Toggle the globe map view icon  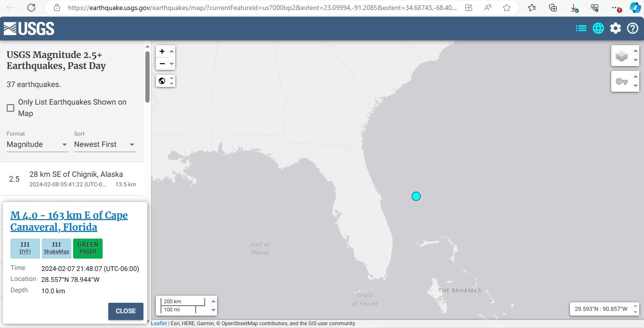(598, 29)
